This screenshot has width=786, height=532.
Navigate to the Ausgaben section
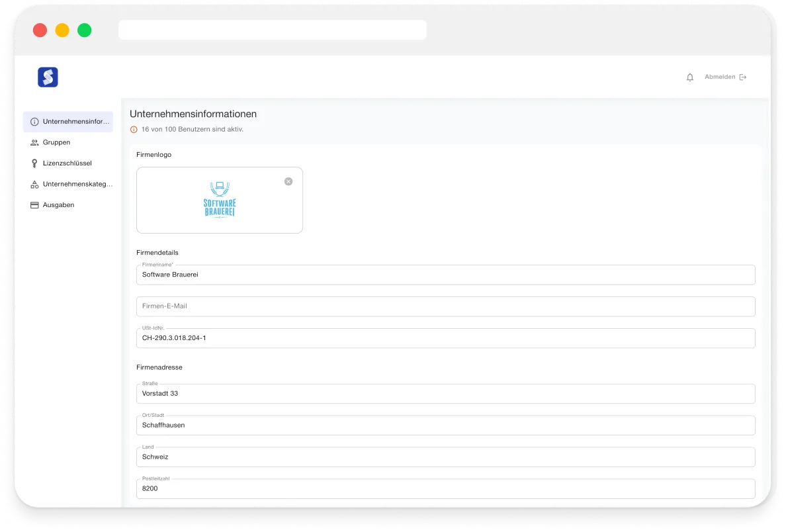point(58,205)
